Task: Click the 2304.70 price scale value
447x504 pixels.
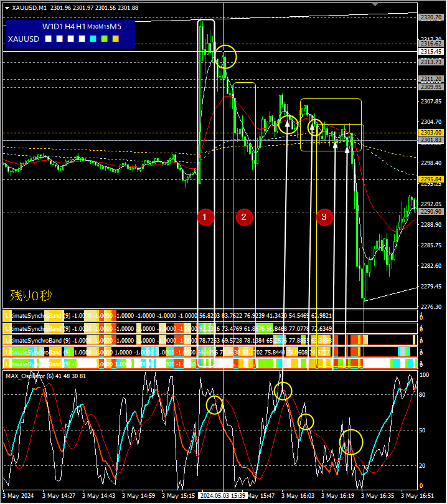Action: (431, 122)
